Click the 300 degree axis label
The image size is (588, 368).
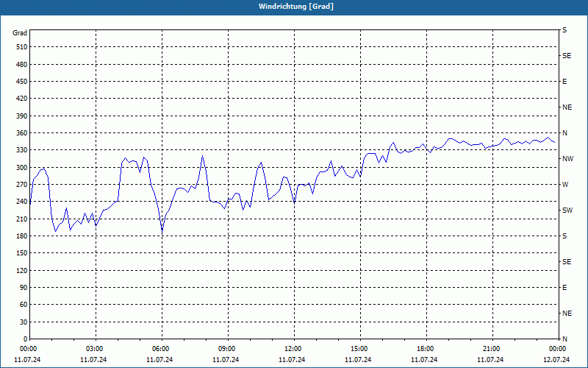[22, 168]
